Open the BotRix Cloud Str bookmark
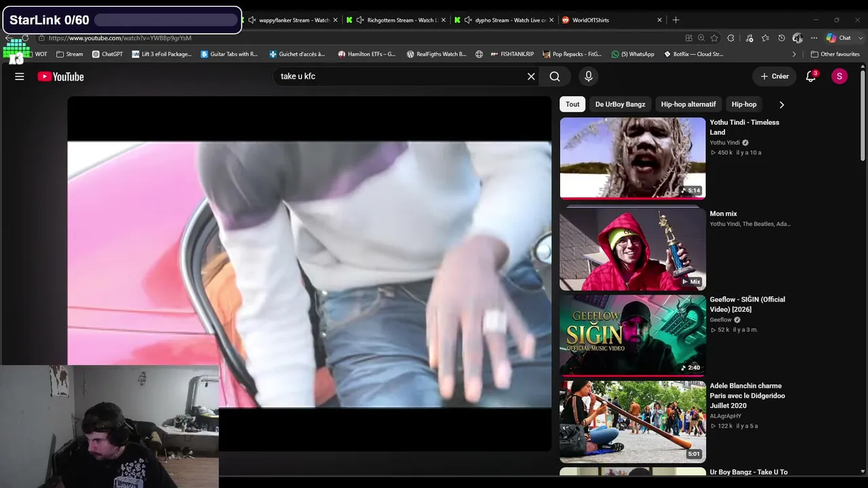This screenshot has height=488, width=868. pos(694,54)
